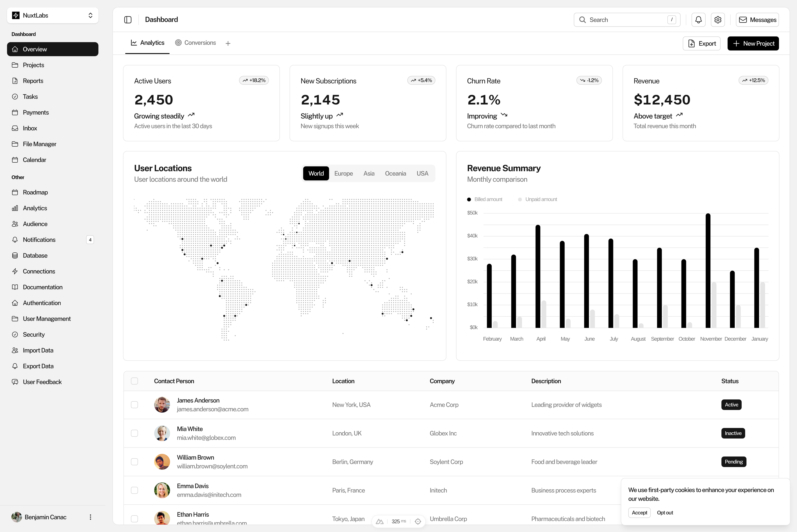Tick the checkbox for William Brown

(x=134, y=462)
